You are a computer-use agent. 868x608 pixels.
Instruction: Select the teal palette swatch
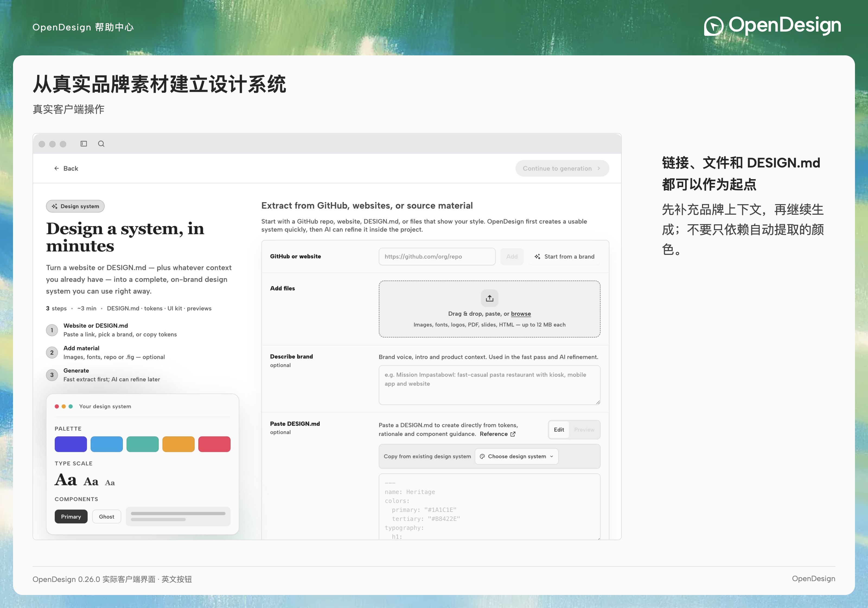click(x=142, y=444)
